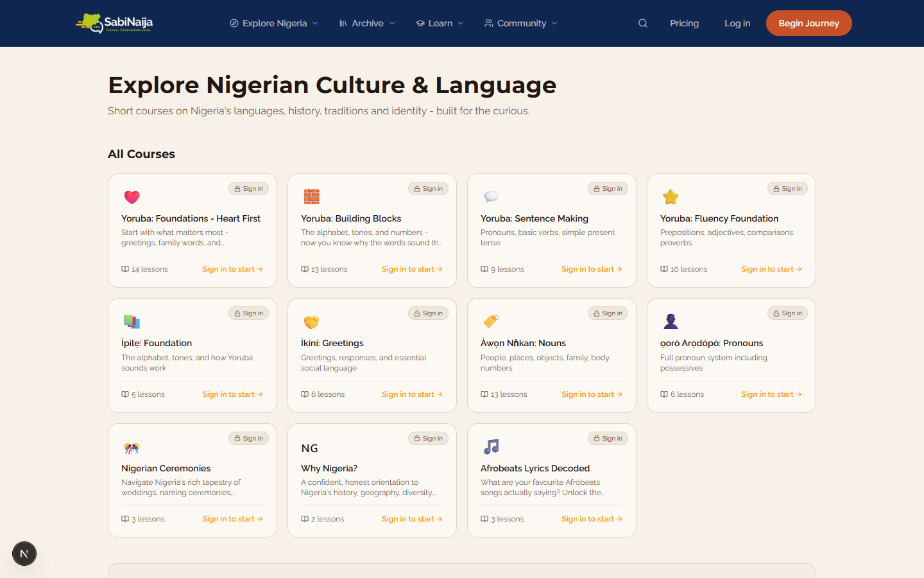Click Sign in to start for Sentence Making
Screen dimensions: 924x578
point(592,269)
